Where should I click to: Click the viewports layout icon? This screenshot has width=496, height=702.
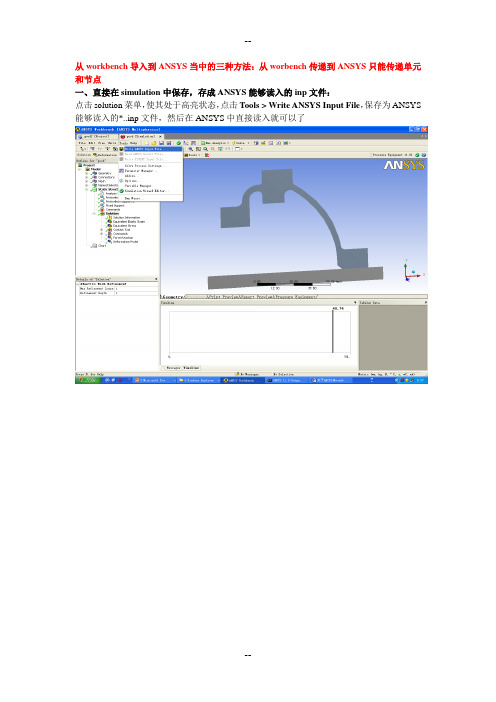tap(238, 149)
